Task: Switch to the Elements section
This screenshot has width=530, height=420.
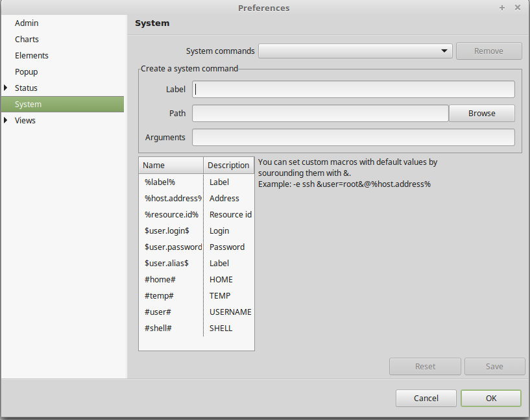Action: tap(31, 55)
